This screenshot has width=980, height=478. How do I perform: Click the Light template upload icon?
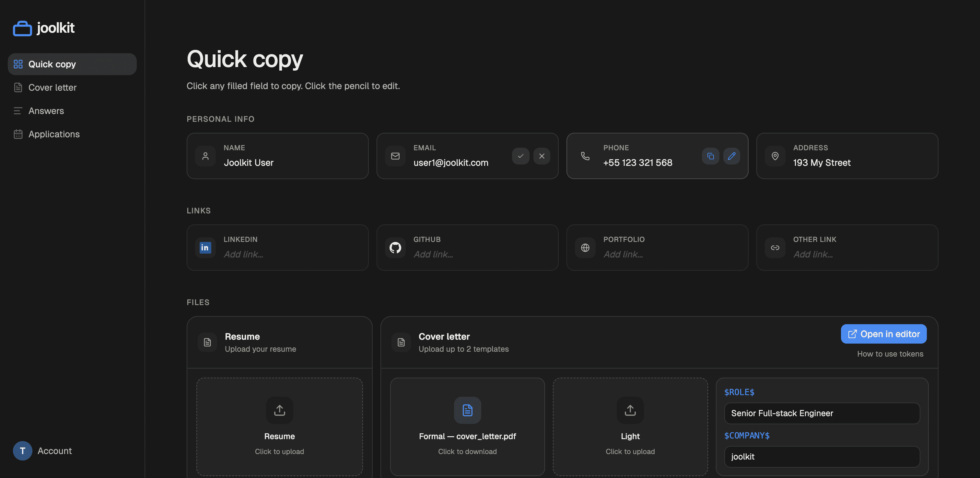(x=630, y=410)
